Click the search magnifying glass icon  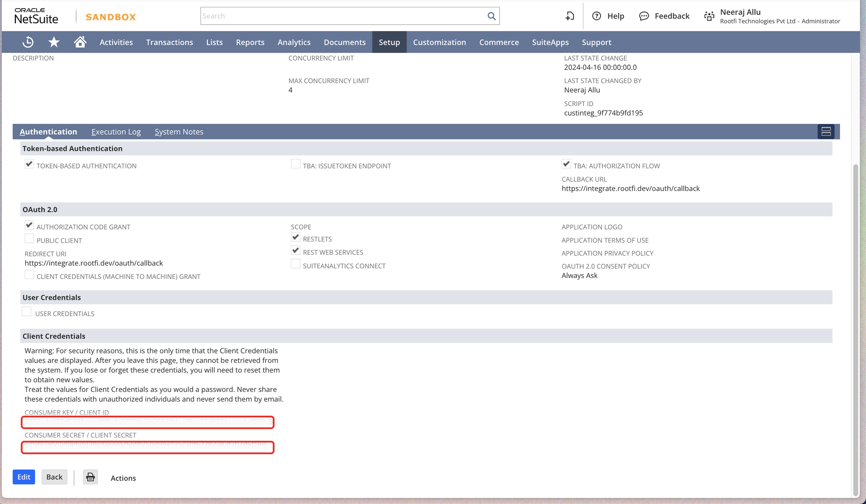491,16
